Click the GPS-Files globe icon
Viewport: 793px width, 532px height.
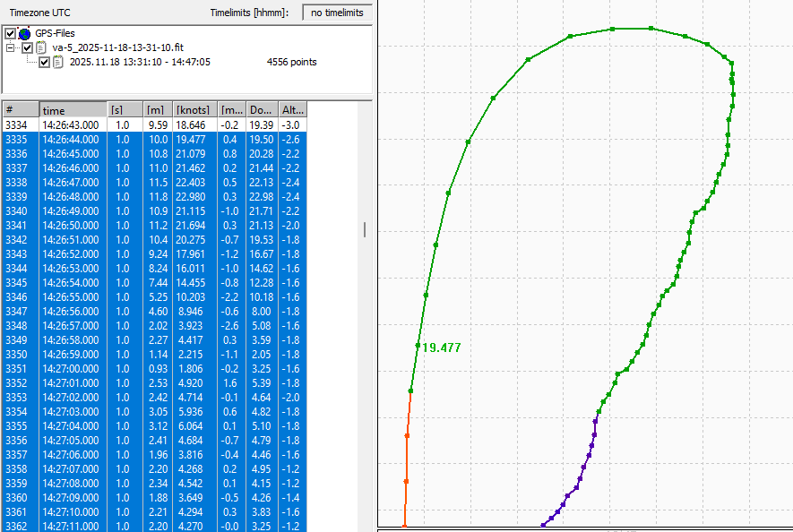(x=25, y=33)
